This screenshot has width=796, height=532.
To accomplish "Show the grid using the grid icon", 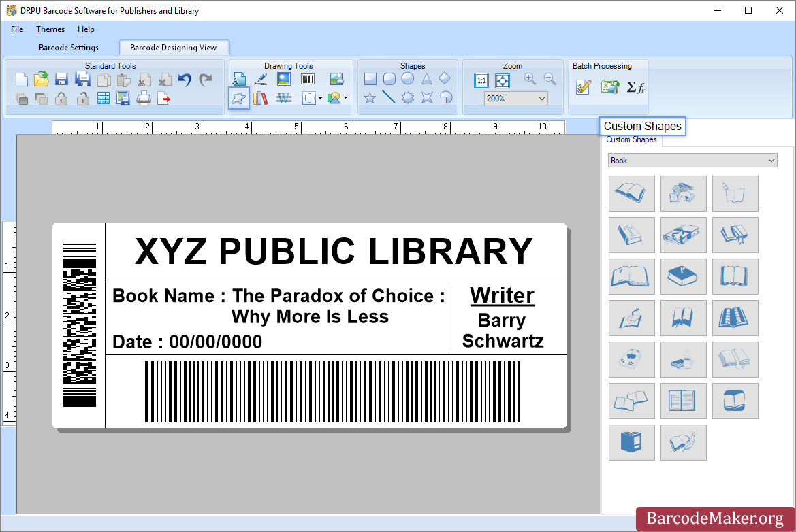I will (x=103, y=99).
